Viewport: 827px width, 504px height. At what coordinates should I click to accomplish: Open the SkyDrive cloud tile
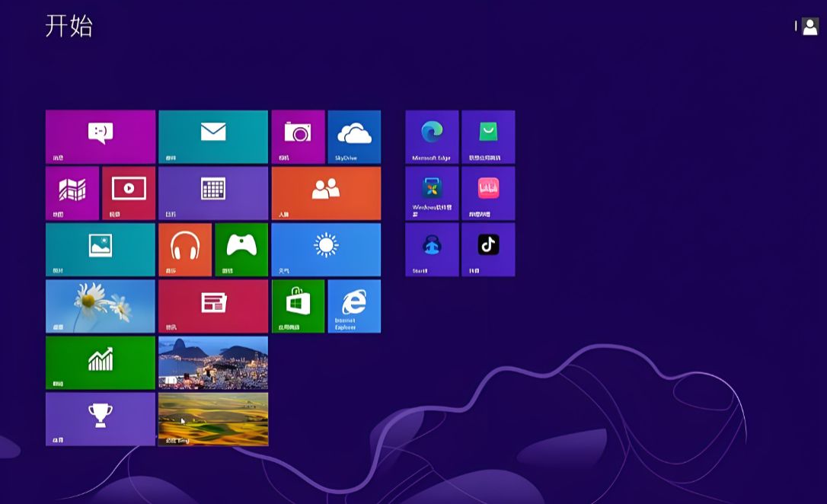354,136
